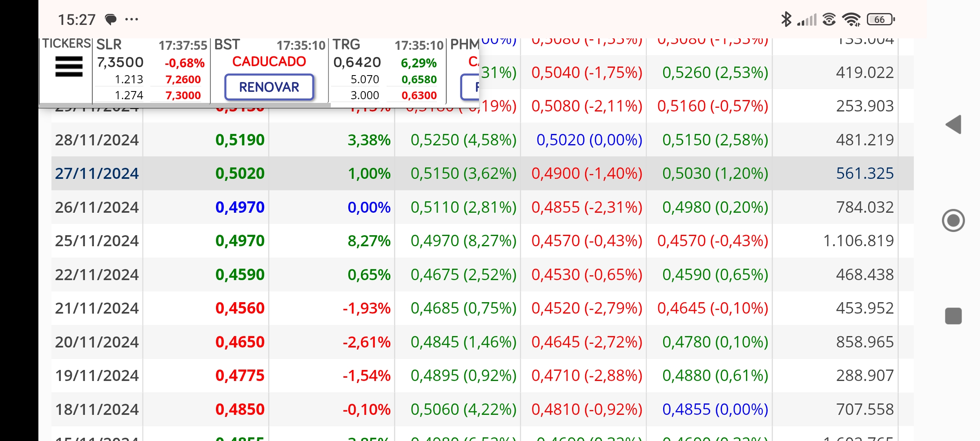The height and width of the screenshot is (441, 980).
Task: Renew the expired PHM ticker
Action: (470, 87)
